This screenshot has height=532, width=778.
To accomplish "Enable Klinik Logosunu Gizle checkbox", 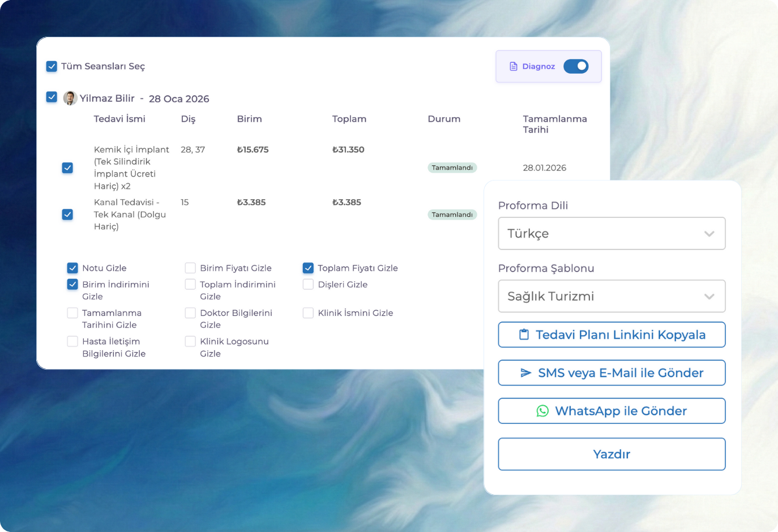I will pos(190,341).
